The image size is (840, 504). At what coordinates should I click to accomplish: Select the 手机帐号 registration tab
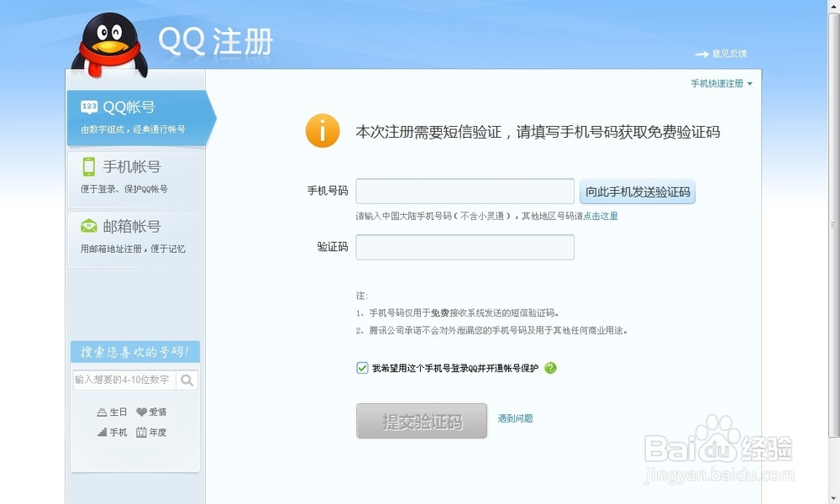136,178
